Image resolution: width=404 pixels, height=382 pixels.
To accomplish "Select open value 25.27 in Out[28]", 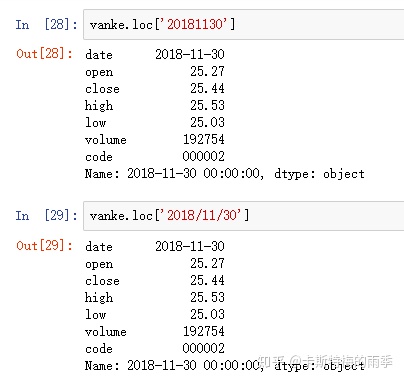I will (x=207, y=71).
